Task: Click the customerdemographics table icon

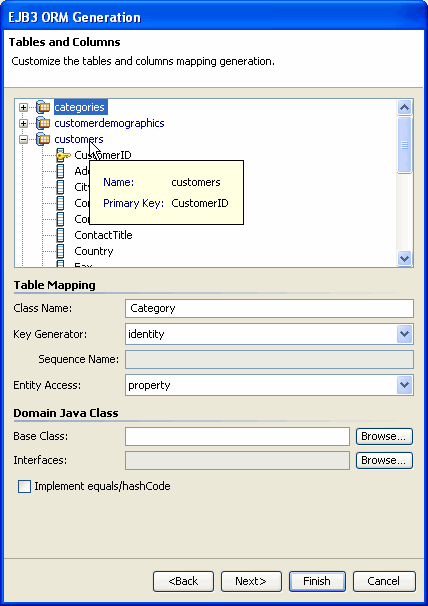Action: (x=43, y=123)
